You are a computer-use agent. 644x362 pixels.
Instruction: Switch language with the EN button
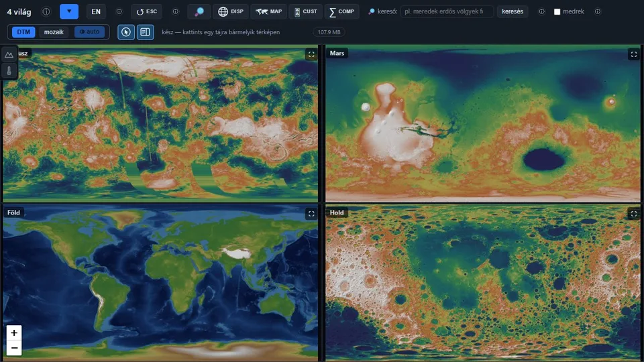click(x=96, y=11)
